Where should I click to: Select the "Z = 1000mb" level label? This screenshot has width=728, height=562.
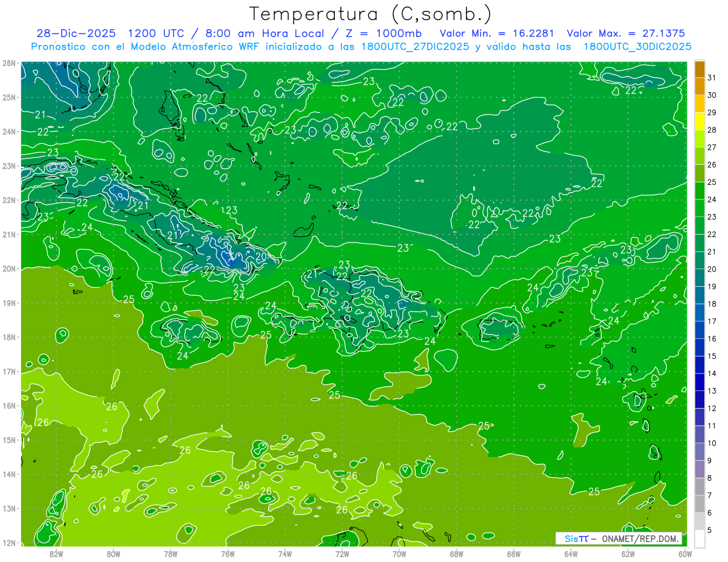point(382,33)
